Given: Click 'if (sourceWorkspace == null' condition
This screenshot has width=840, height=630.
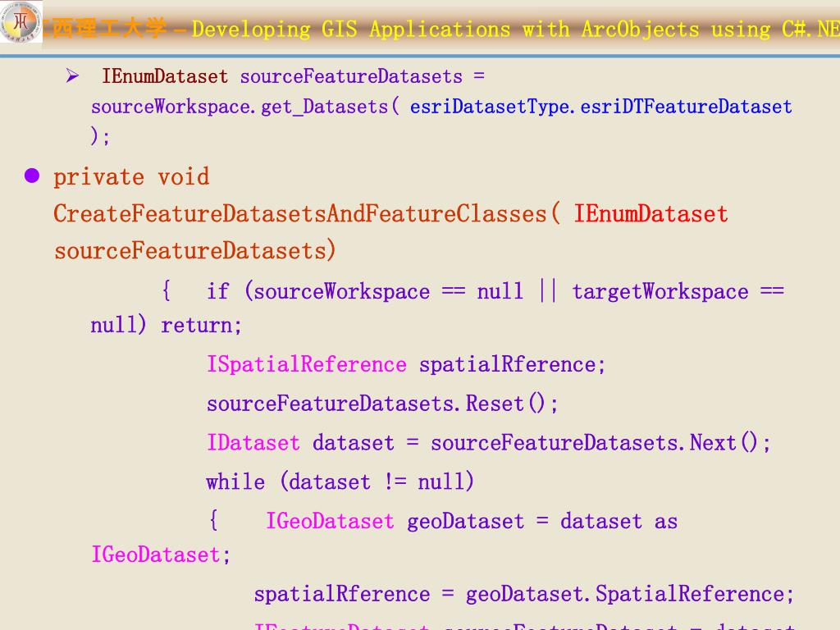Looking at the screenshot, I should (x=365, y=291).
